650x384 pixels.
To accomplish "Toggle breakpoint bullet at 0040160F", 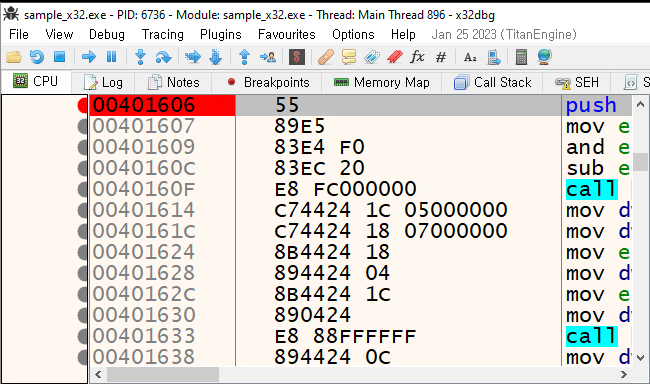I will [82, 189].
